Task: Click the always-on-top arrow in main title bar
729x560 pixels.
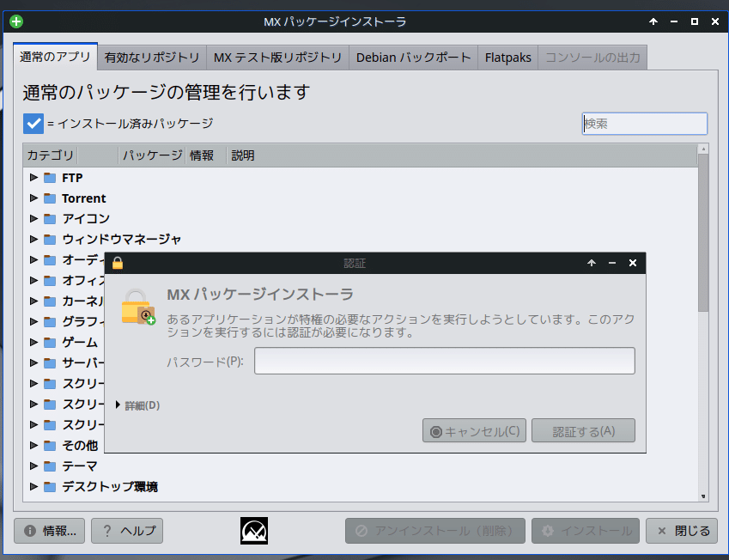Action: (653, 21)
